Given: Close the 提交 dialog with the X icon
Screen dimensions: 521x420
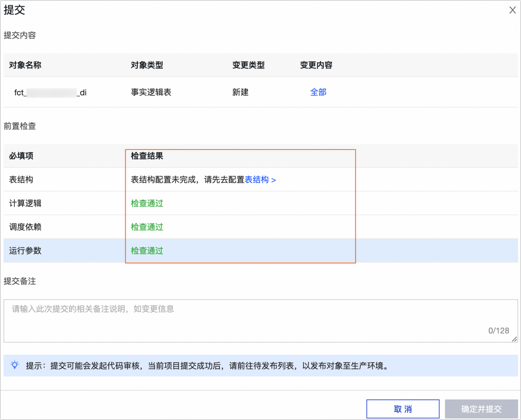Looking at the screenshot, I should [512, 10].
